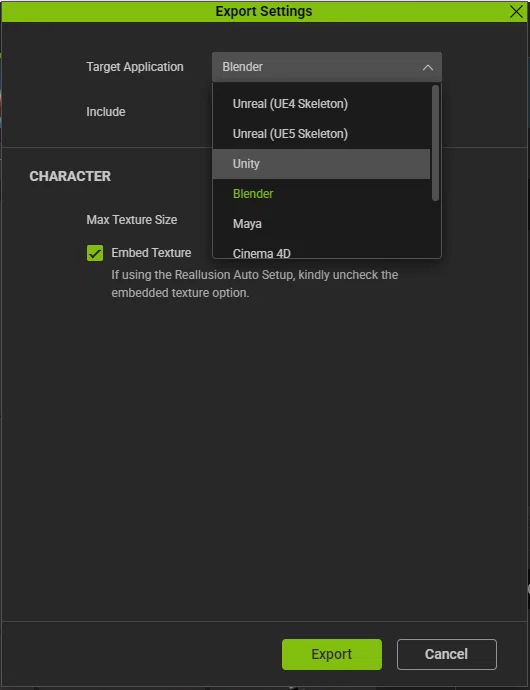Uncheck the Embed Texture checkbox
Image resolution: width=530 pixels, height=690 pixels.
pos(95,253)
